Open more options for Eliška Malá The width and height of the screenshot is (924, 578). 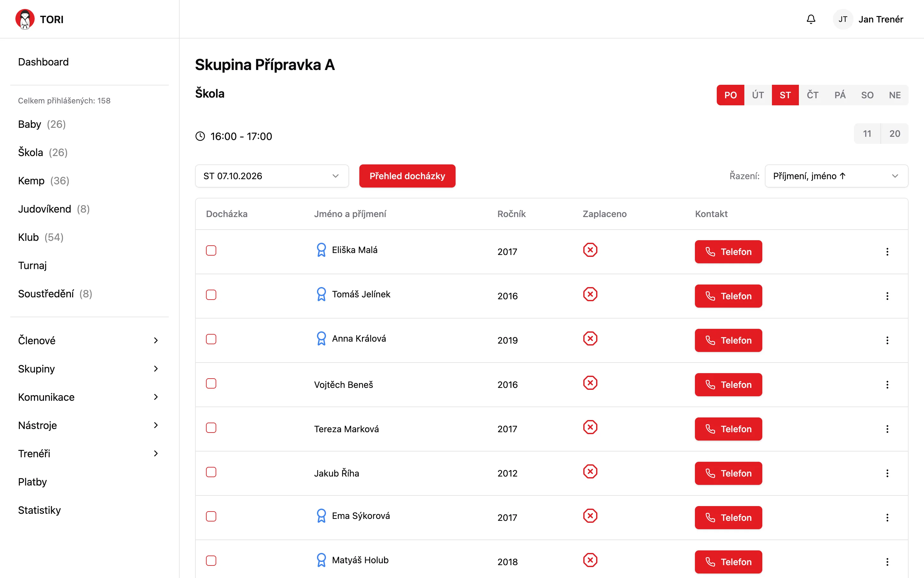point(887,251)
